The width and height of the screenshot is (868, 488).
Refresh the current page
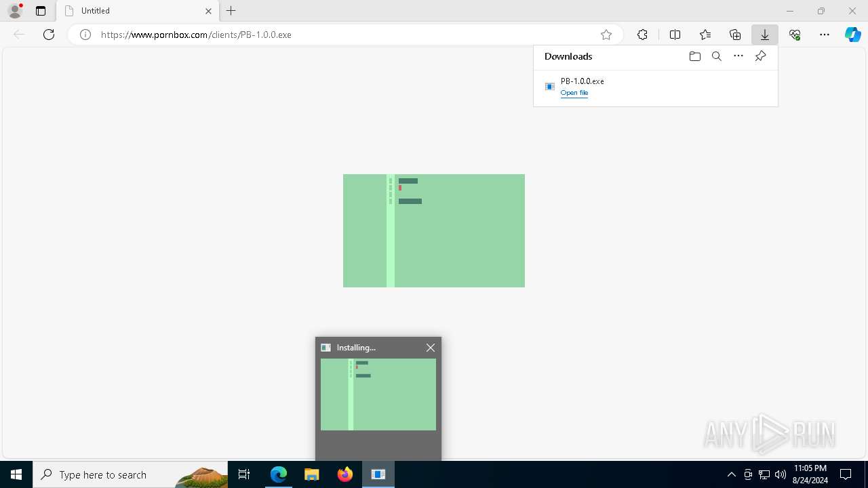49,35
